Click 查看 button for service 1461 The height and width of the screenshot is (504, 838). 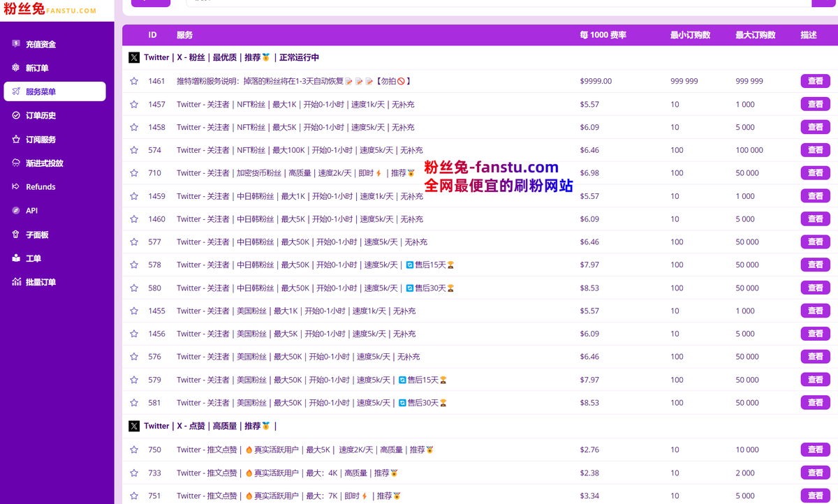point(815,81)
